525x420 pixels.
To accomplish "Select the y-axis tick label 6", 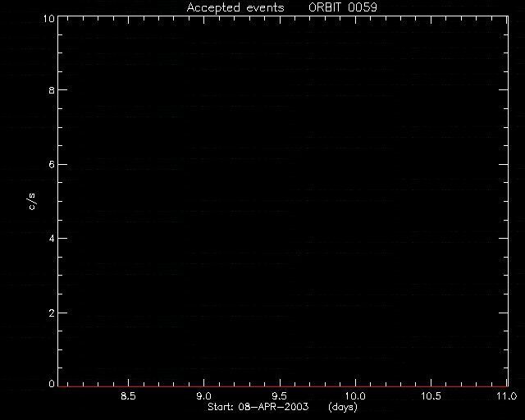I will (x=52, y=164).
